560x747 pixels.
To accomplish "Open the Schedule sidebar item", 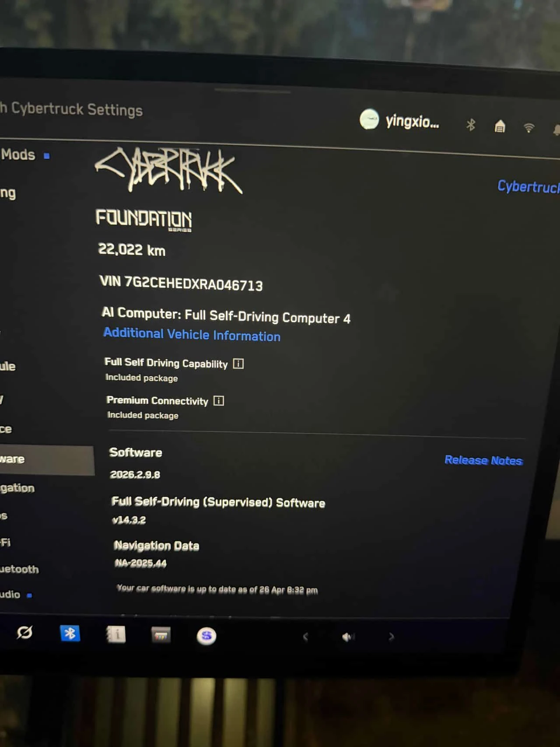I will point(8,366).
